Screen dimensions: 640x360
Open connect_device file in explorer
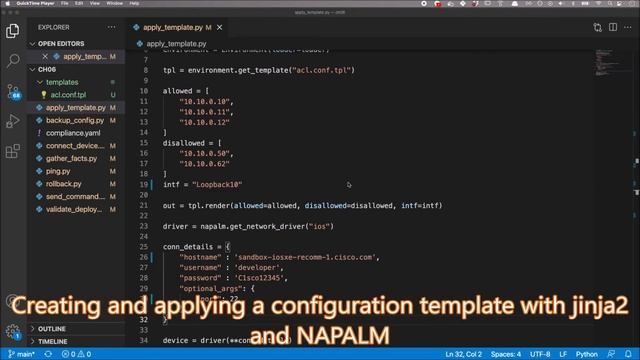75,146
